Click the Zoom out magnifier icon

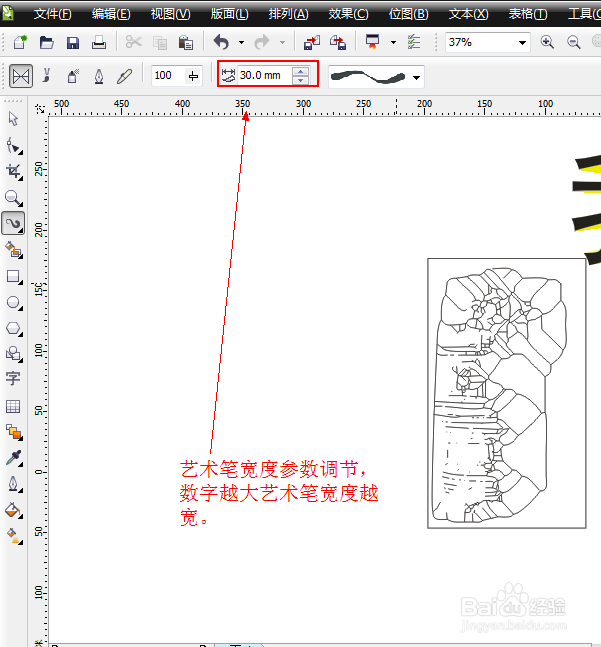pyautogui.click(x=573, y=42)
